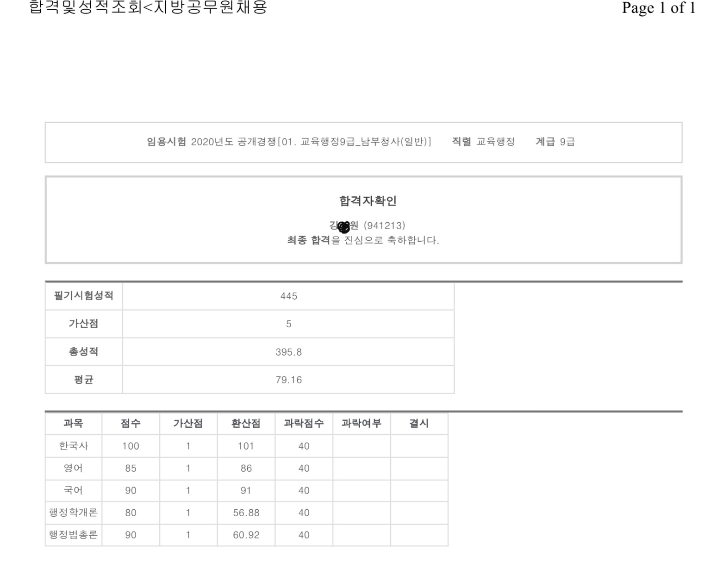Select the 합격자확인 heading
The height and width of the screenshot is (588, 711).
pyautogui.click(x=368, y=201)
